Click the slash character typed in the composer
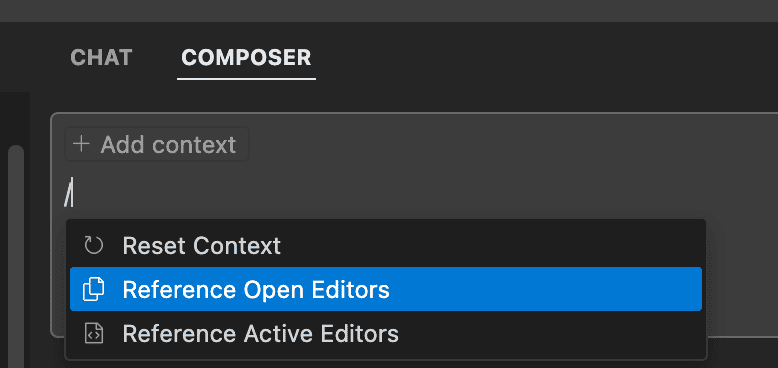The image size is (778, 368). point(67,192)
